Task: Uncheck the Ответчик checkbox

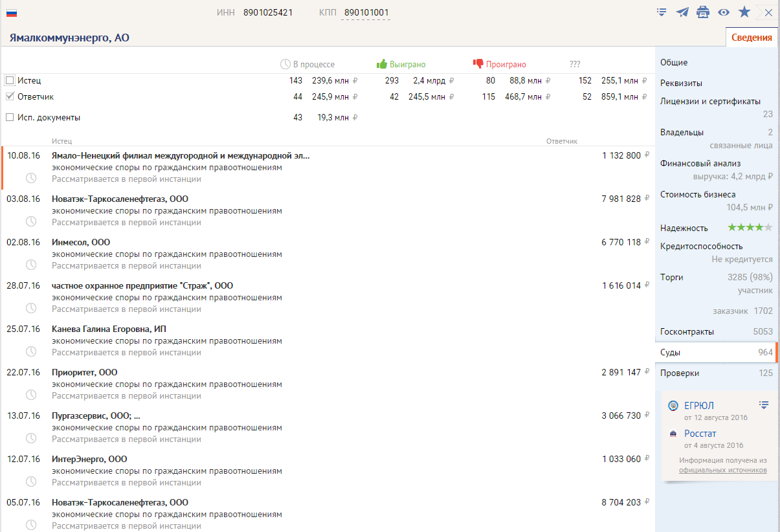Action: (x=10, y=96)
